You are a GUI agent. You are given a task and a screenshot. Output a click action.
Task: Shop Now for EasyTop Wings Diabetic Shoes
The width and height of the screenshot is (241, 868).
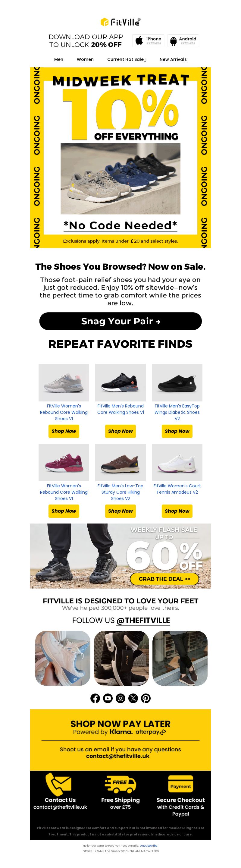click(x=177, y=431)
